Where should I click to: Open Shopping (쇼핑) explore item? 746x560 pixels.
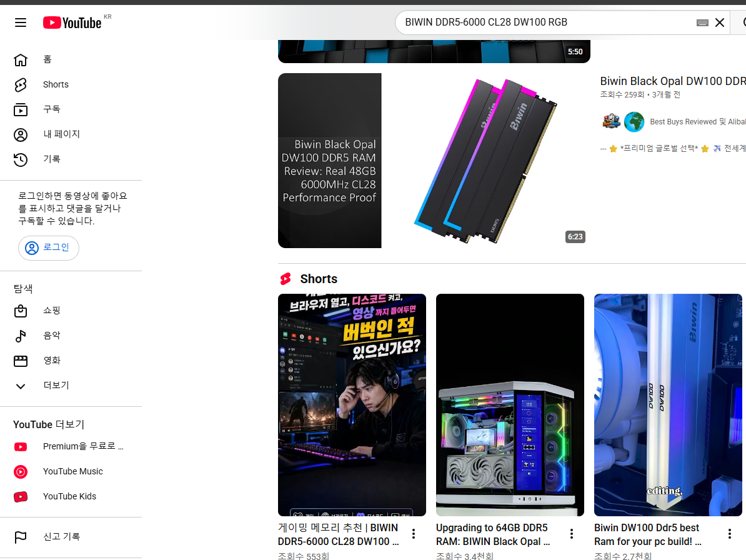(x=71, y=311)
